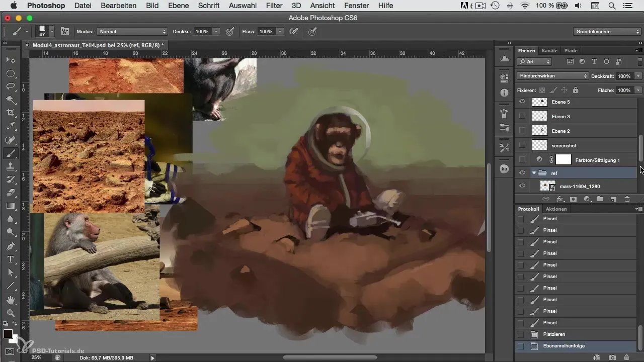Open the Filter menu
The width and height of the screenshot is (644, 362).
tap(274, 6)
